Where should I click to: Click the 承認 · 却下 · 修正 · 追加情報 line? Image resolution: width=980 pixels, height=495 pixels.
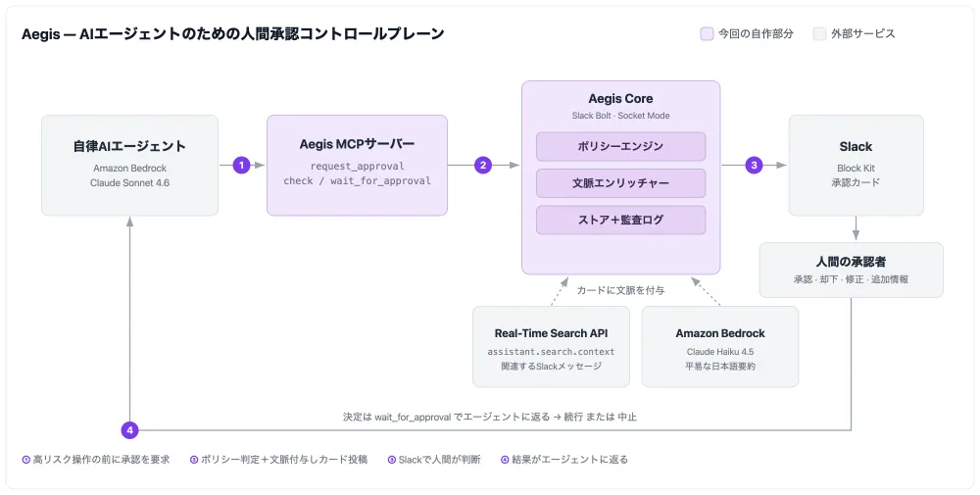(851, 279)
